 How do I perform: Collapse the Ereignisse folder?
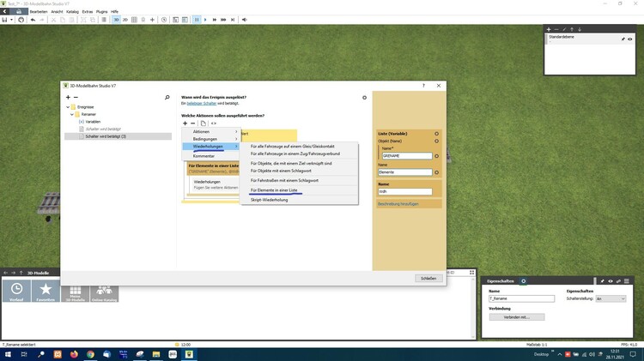[x=68, y=107]
